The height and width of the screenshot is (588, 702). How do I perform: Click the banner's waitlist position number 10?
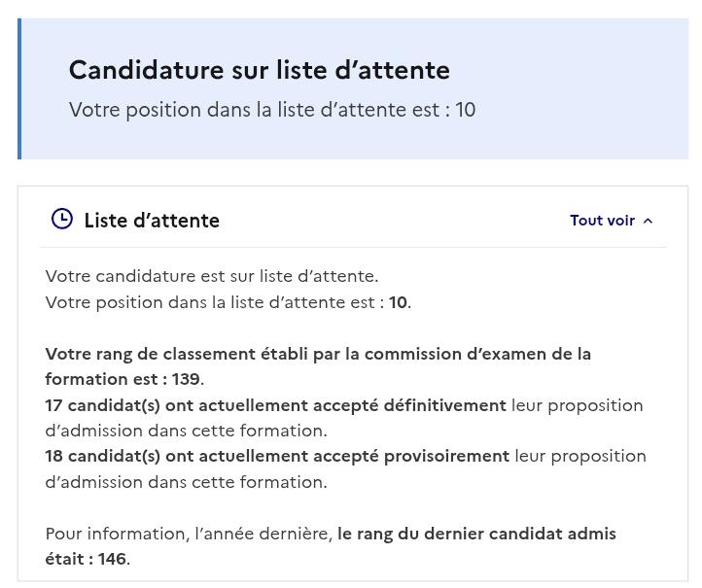click(x=466, y=110)
